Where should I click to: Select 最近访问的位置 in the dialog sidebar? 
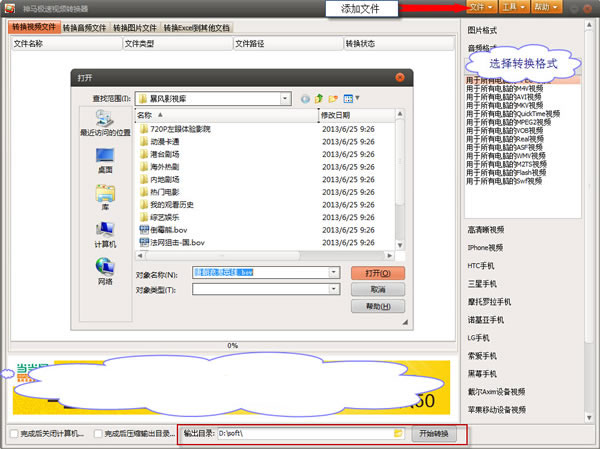[105, 123]
